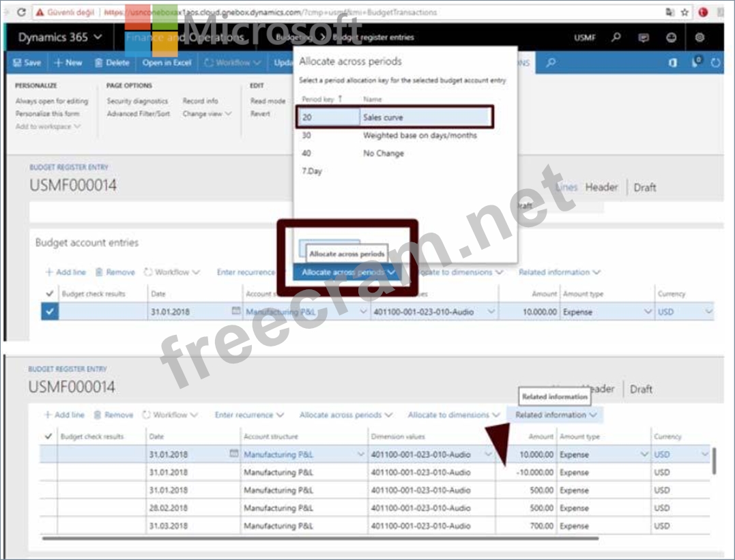The height and width of the screenshot is (560, 735).
Task: Click the -10.000.00 amount cell
Action: (x=525, y=473)
